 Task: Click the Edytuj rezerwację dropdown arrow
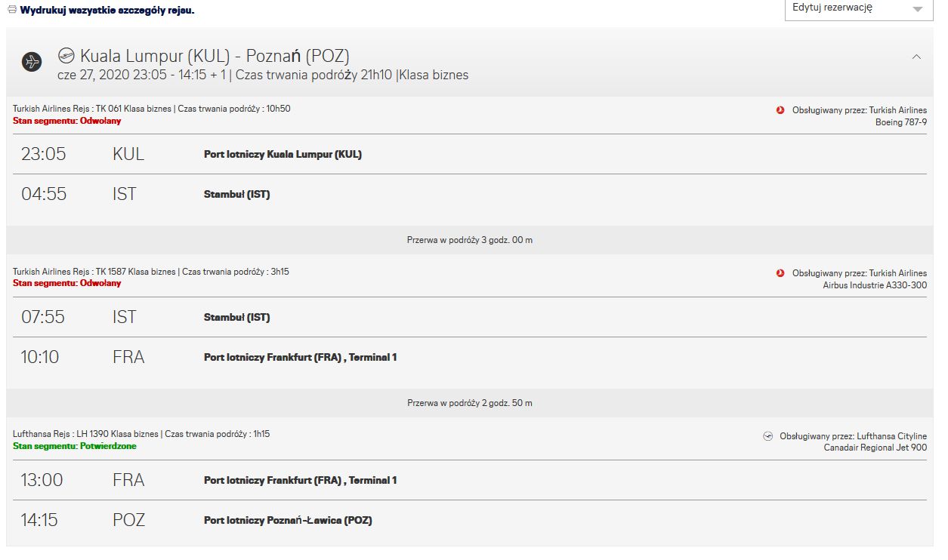click(917, 9)
